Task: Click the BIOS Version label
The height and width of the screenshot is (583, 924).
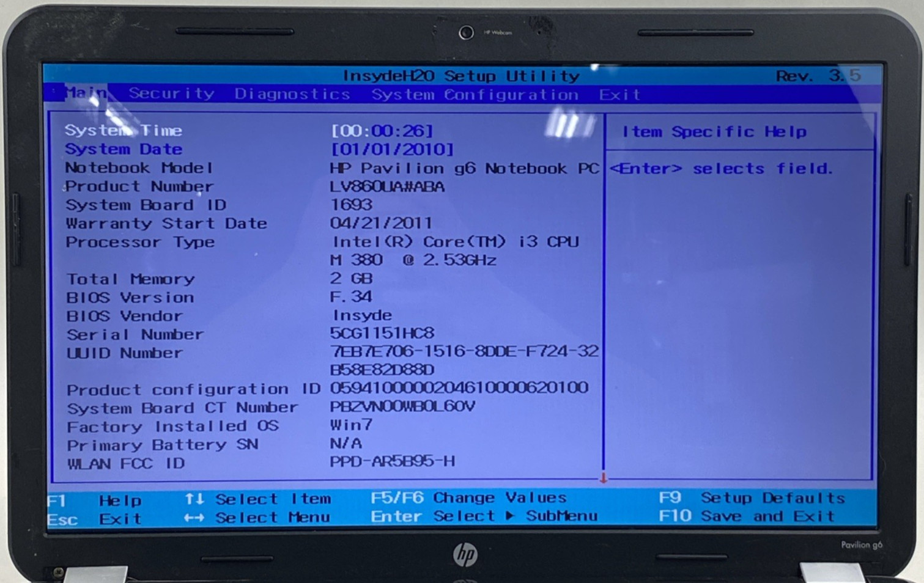Action: tap(130, 298)
